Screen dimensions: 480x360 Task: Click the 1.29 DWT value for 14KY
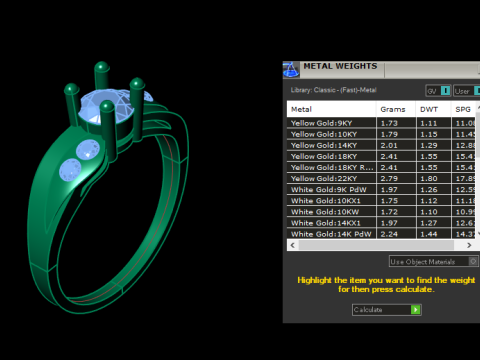click(429, 145)
